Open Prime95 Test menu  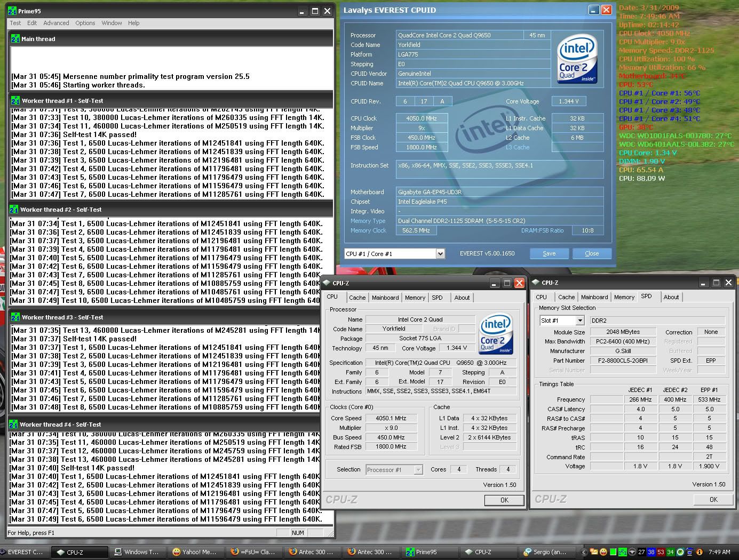click(x=15, y=23)
